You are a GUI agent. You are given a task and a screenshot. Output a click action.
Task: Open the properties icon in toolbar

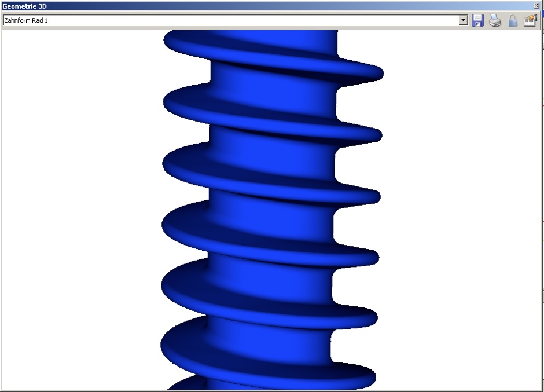click(530, 20)
